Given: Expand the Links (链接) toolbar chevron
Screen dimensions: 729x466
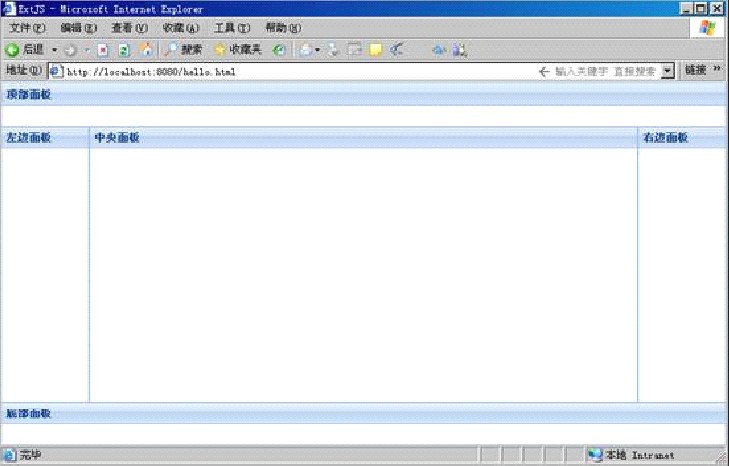Looking at the screenshot, I should (x=717, y=70).
